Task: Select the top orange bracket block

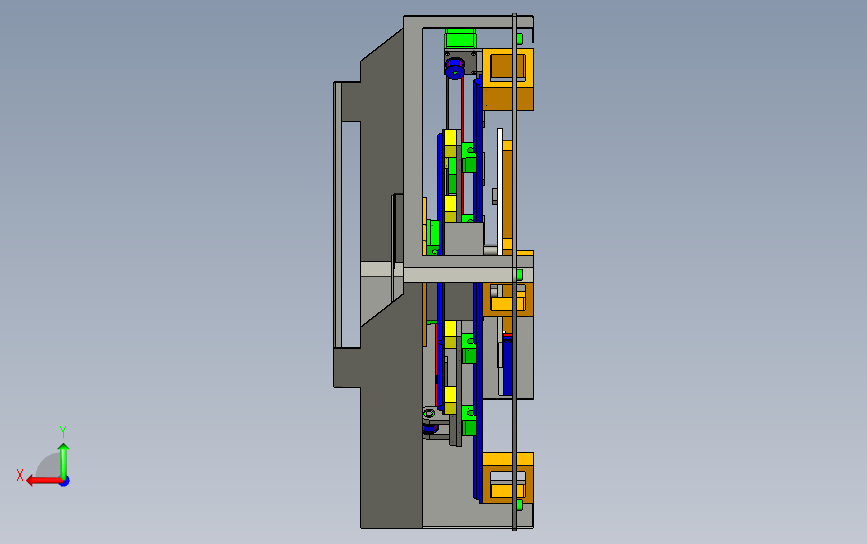Action: 508,80
